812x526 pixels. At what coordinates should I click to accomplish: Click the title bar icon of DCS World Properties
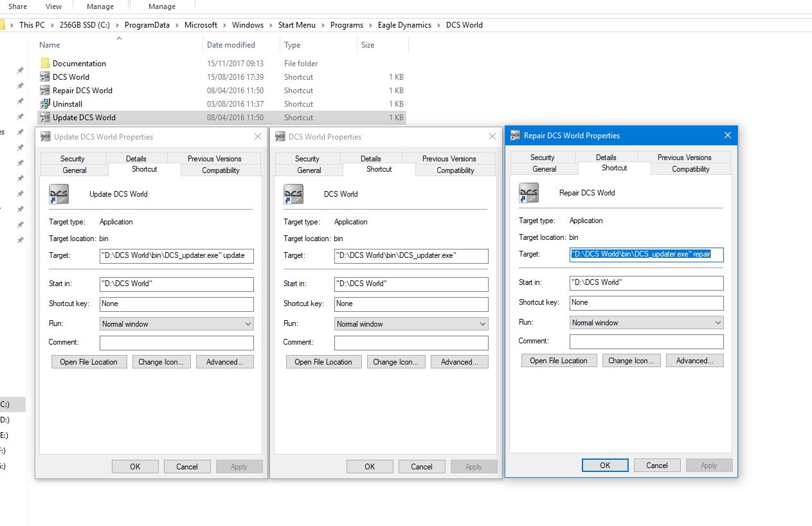click(x=280, y=136)
